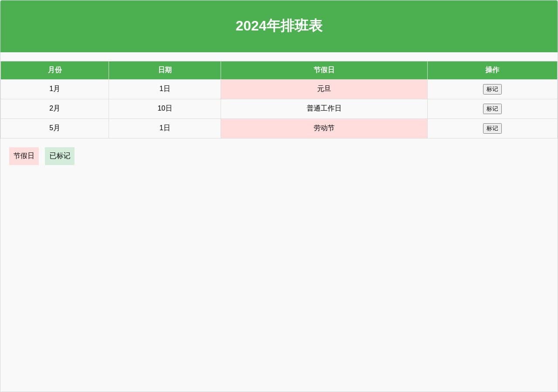This screenshot has width=558, height=392.
Task: Select the 元旦 holiday cell
Action: pyautogui.click(x=324, y=89)
